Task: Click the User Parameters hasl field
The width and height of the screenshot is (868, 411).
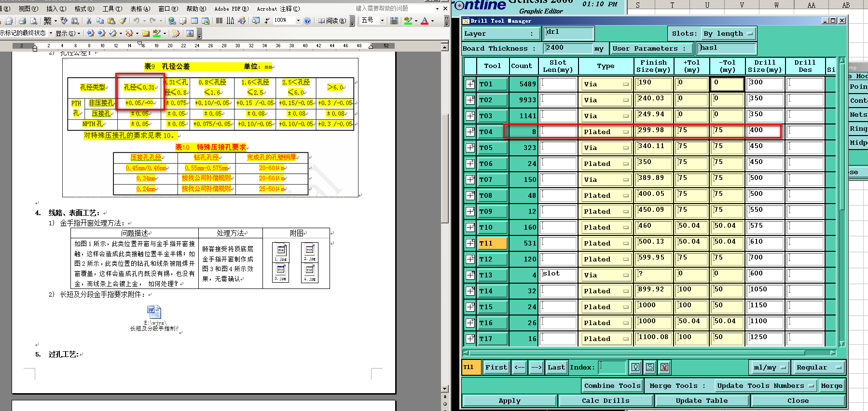Action: 727,48
